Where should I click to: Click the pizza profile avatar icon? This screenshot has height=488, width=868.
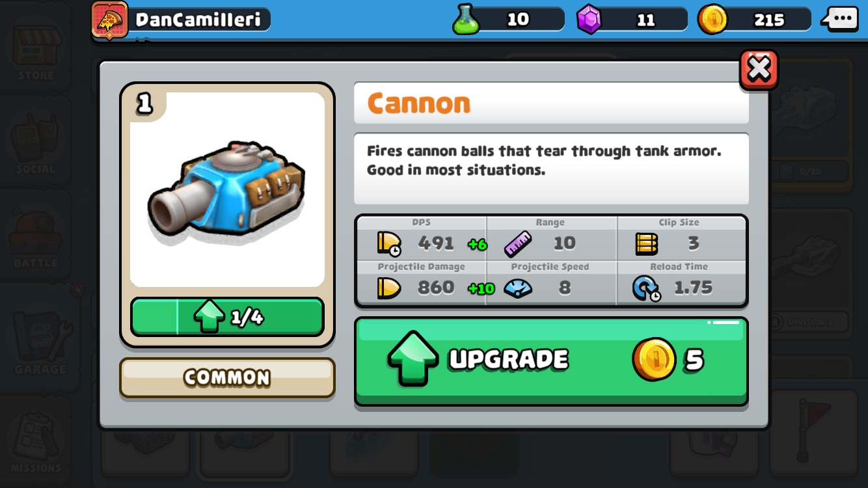pyautogui.click(x=110, y=20)
